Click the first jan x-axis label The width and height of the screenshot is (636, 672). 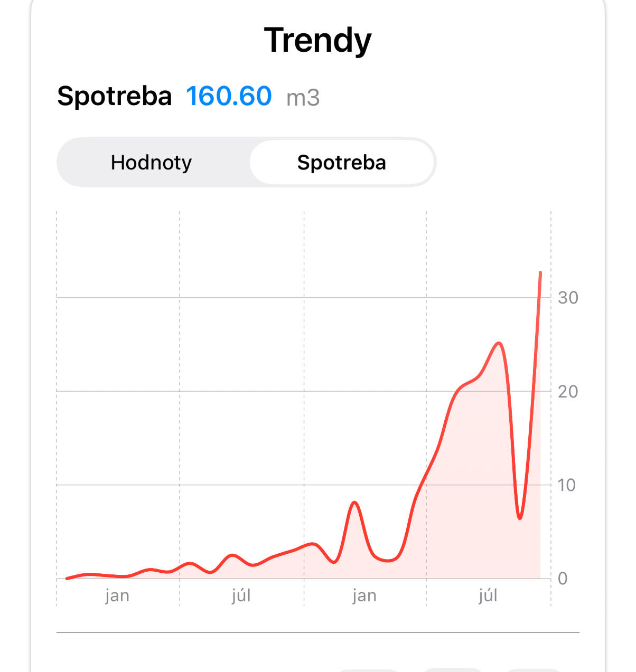click(x=117, y=595)
